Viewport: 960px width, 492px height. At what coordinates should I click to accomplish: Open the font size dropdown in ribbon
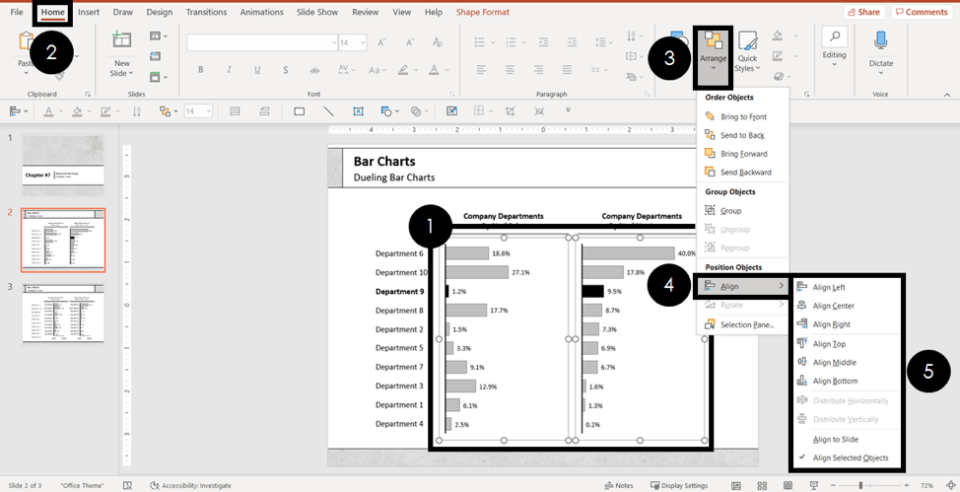point(364,43)
